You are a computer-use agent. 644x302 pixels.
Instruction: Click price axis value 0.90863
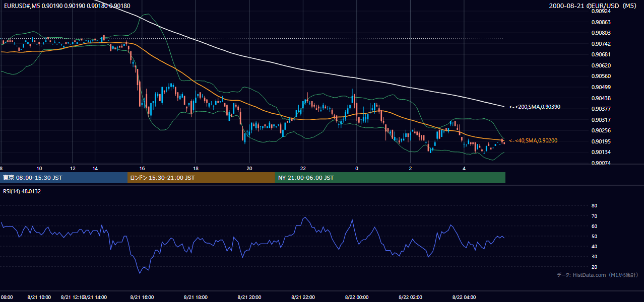(600, 22)
